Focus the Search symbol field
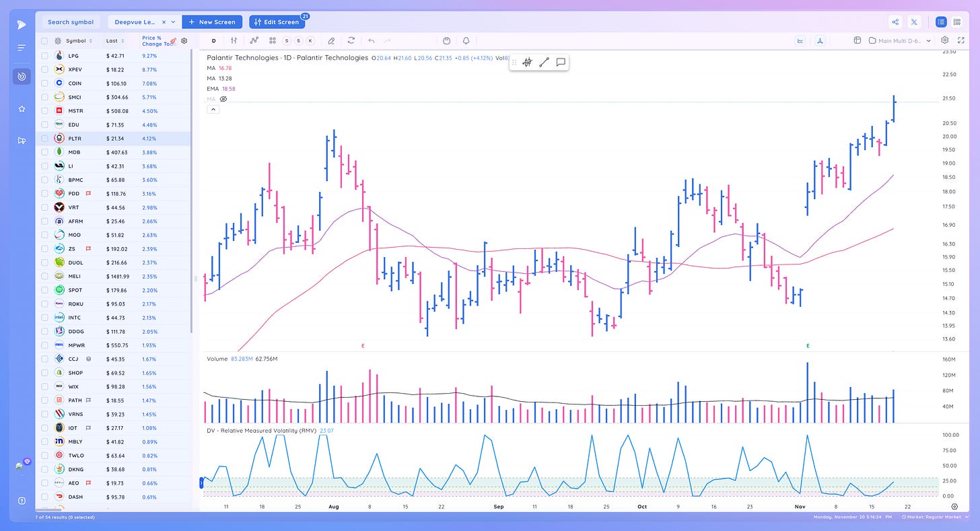Screen dimensions: 980x531 coord(71,22)
